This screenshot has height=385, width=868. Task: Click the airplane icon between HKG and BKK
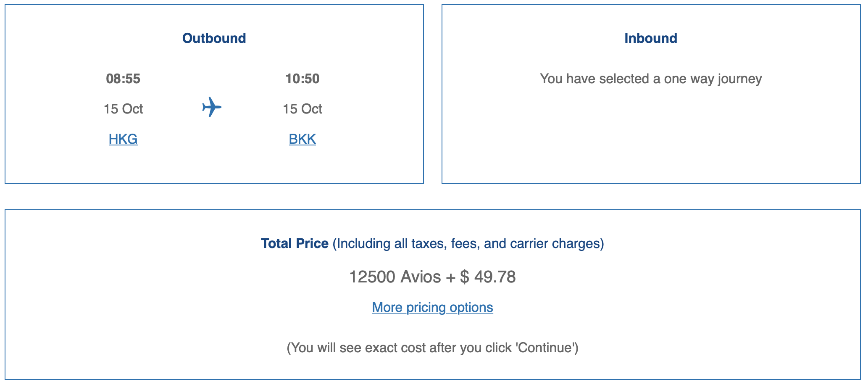(213, 108)
